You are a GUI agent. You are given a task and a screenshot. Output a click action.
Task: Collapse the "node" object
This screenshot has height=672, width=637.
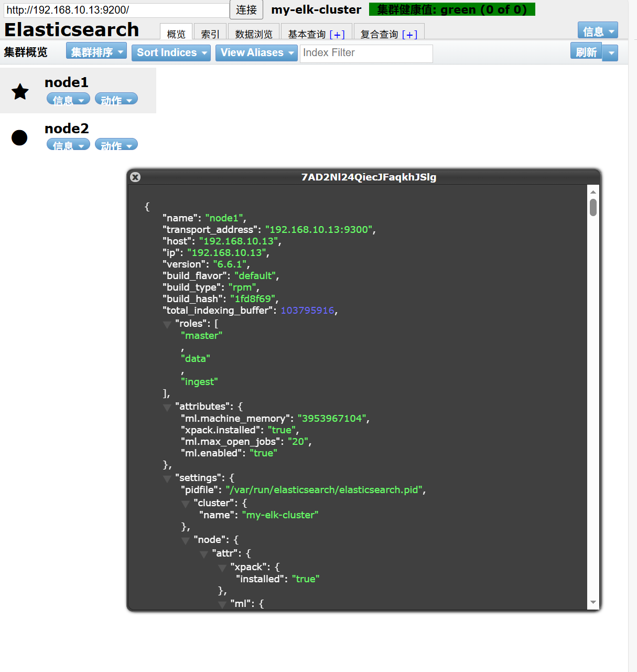click(x=186, y=540)
